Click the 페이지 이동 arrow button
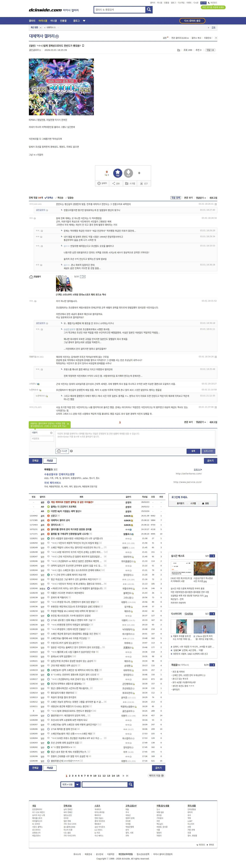This screenshot has width=246, height=868. coord(157,776)
